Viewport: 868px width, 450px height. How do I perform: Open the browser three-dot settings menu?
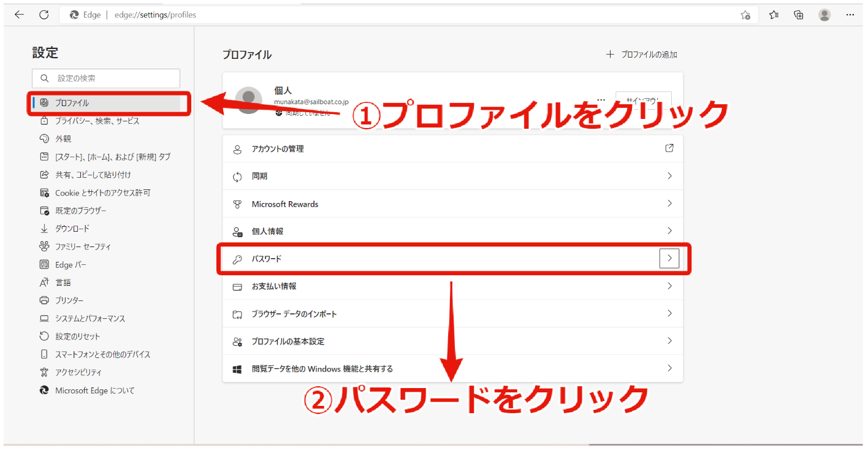[850, 15]
